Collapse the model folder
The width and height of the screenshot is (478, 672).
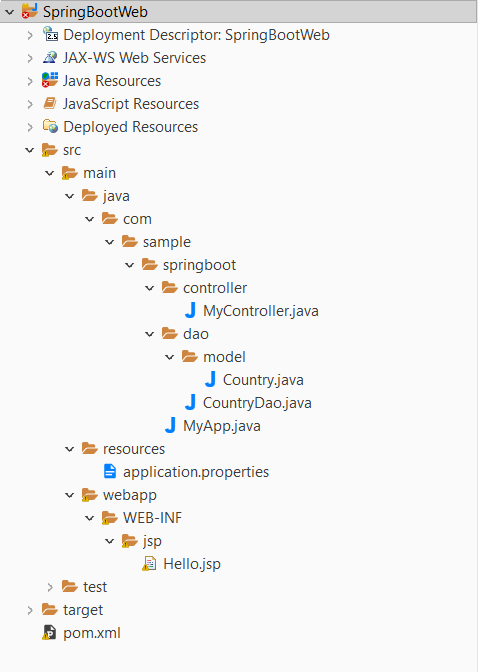(x=170, y=357)
